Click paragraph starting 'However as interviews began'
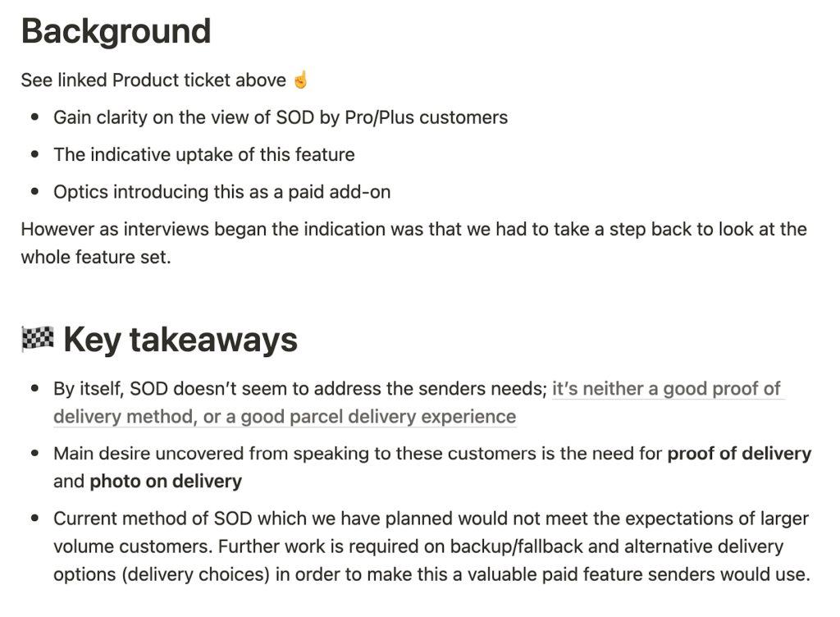The height and width of the screenshot is (617, 840). (413, 243)
